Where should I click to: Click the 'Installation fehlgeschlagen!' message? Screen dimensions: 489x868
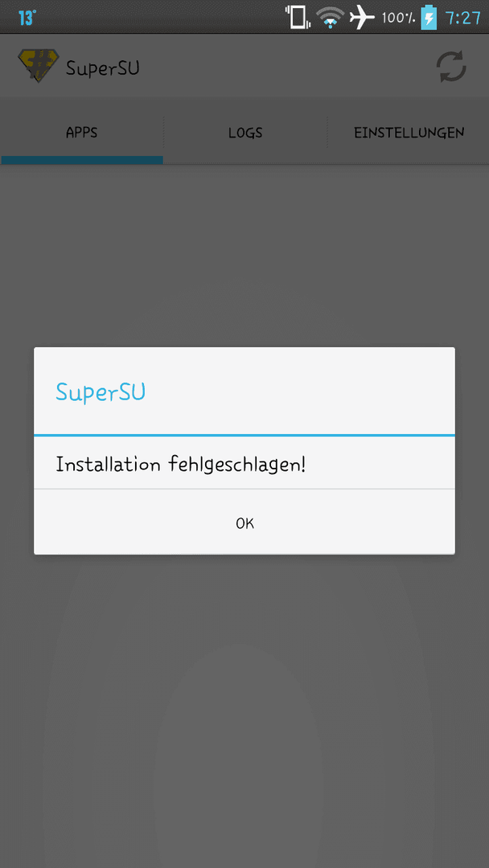point(180,464)
